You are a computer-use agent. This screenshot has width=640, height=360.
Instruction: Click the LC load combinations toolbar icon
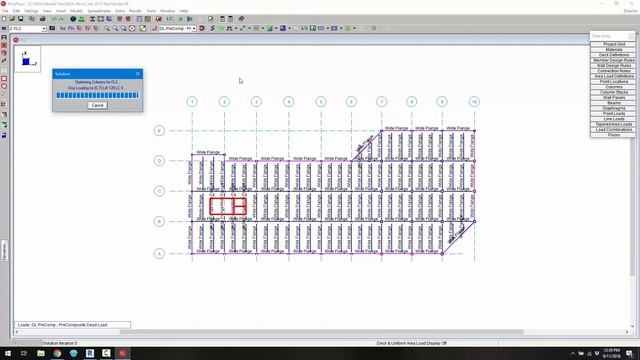point(170,19)
